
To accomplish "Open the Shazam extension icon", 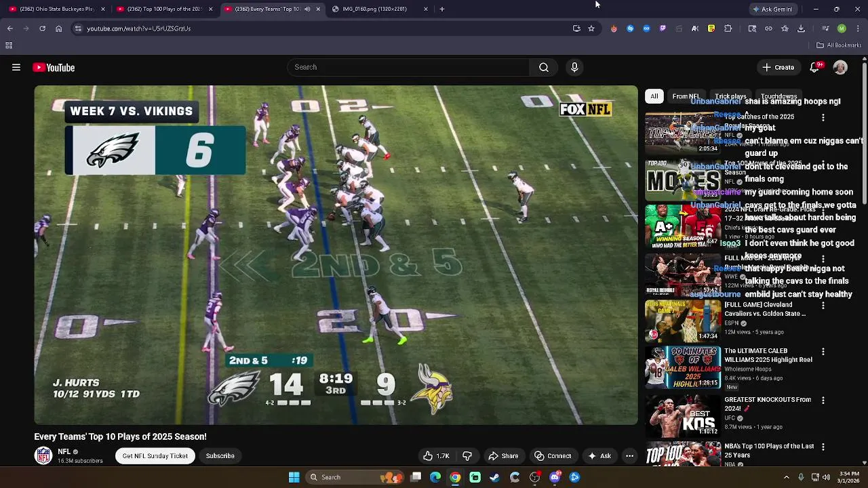I will [x=630, y=28].
